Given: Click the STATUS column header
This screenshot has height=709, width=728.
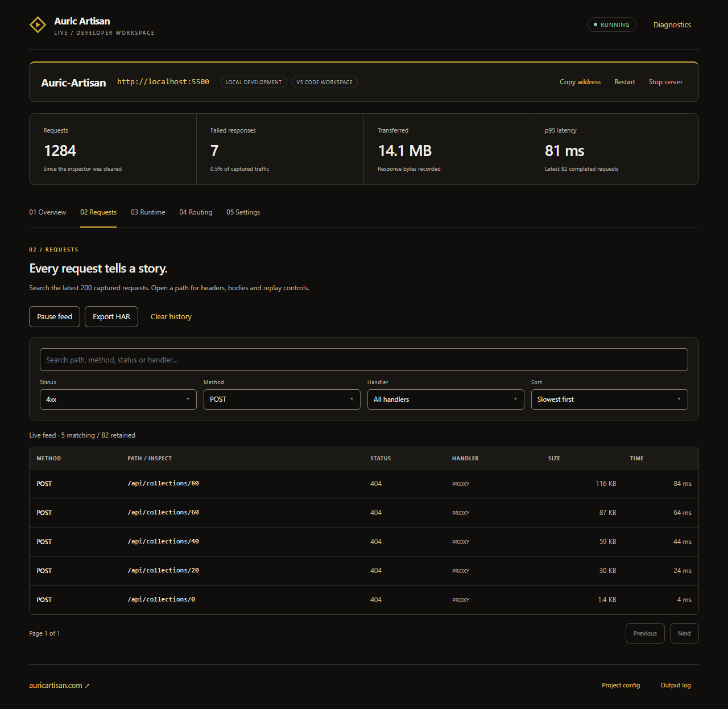Looking at the screenshot, I should click(x=380, y=459).
